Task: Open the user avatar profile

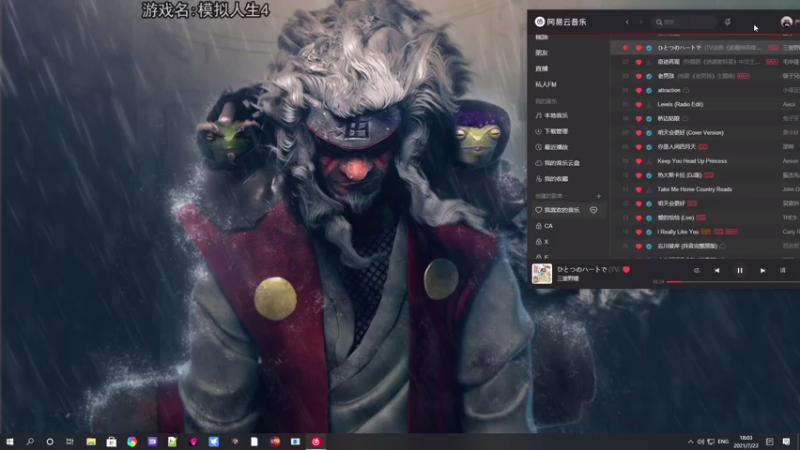Action: pyautogui.click(x=787, y=21)
